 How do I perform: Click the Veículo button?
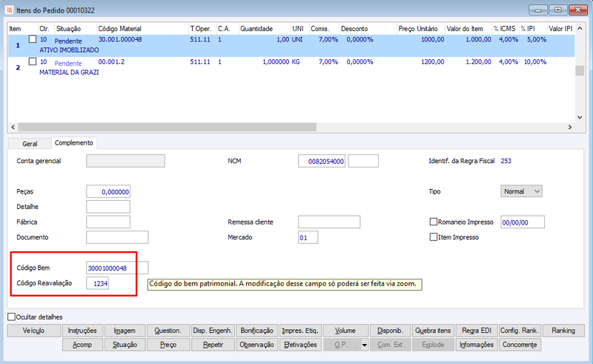(33, 331)
